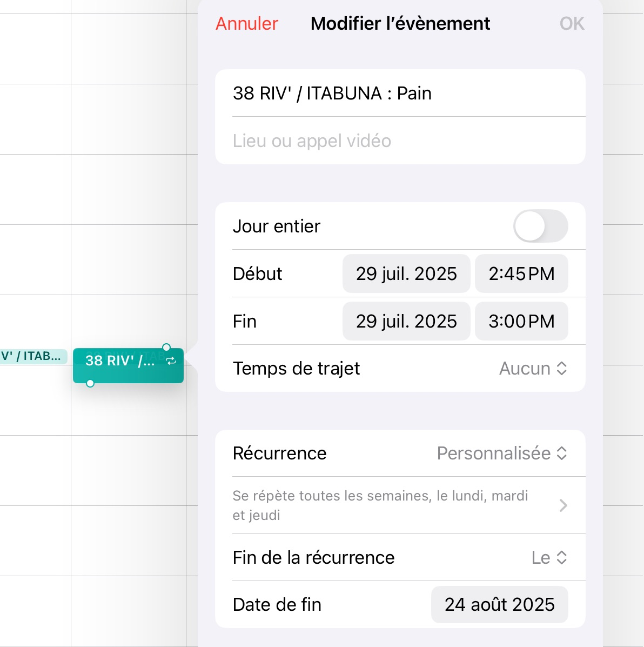The width and height of the screenshot is (644, 647).
Task: Click the top resize handle of event
Action: [166, 348]
